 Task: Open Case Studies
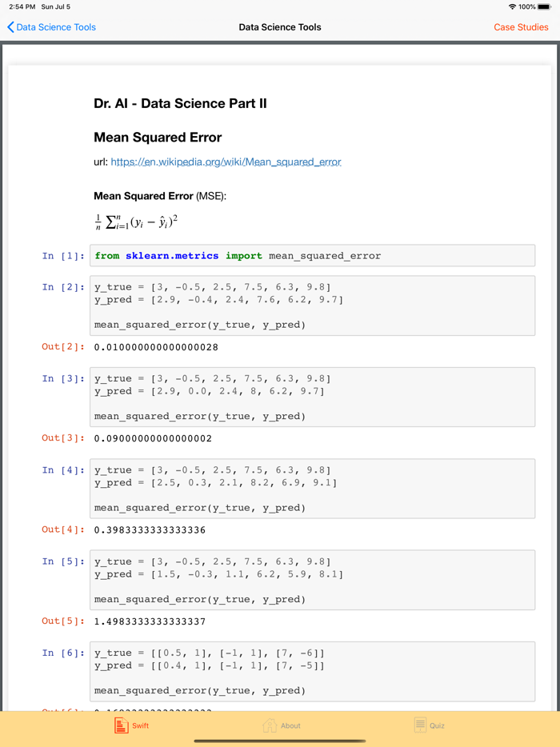(x=521, y=26)
